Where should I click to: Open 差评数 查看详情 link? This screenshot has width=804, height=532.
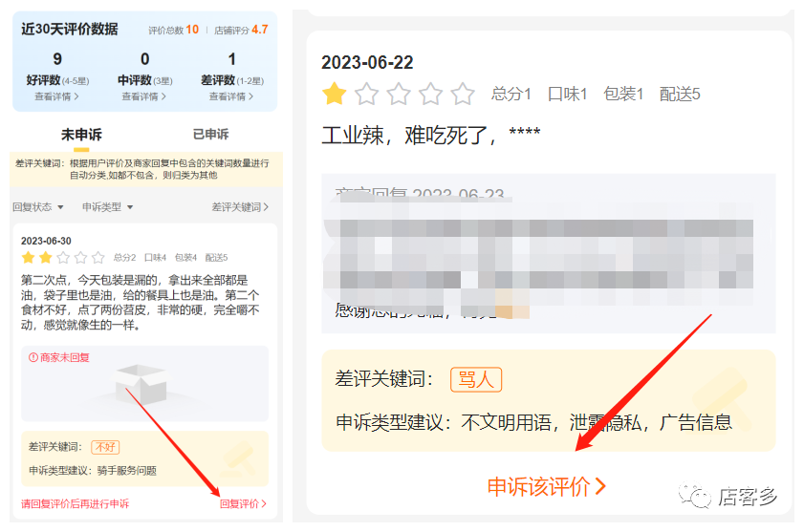231,96
